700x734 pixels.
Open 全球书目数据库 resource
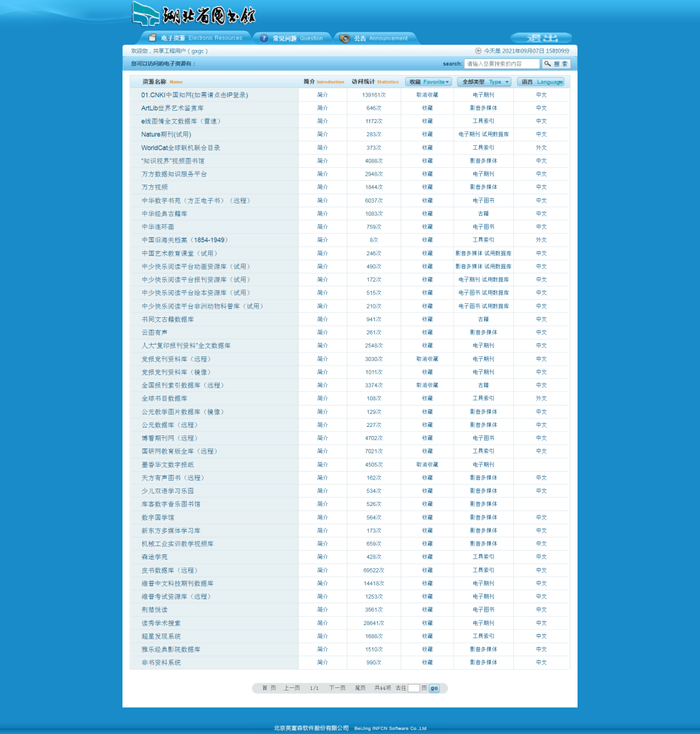pos(164,398)
